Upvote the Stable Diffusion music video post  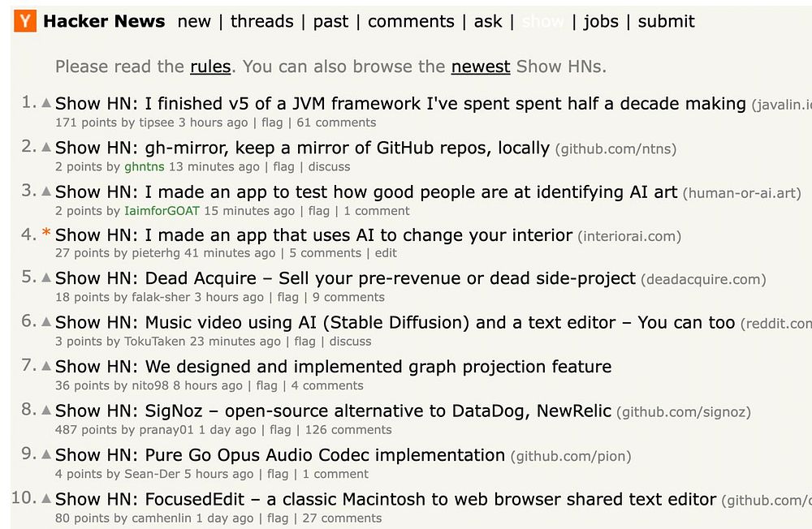[46, 323]
